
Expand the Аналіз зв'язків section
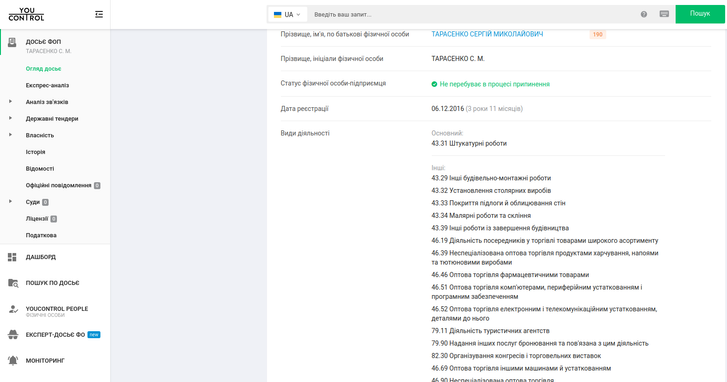point(10,102)
